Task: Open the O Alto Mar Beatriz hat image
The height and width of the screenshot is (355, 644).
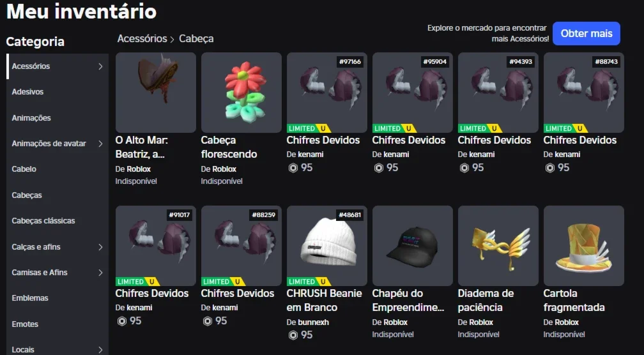Action: point(156,93)
